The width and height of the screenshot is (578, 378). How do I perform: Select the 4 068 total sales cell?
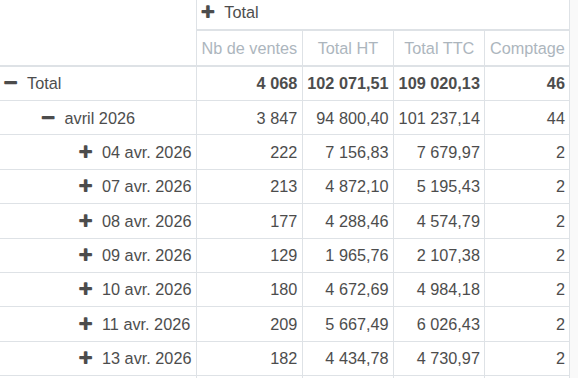click(250, 83)
